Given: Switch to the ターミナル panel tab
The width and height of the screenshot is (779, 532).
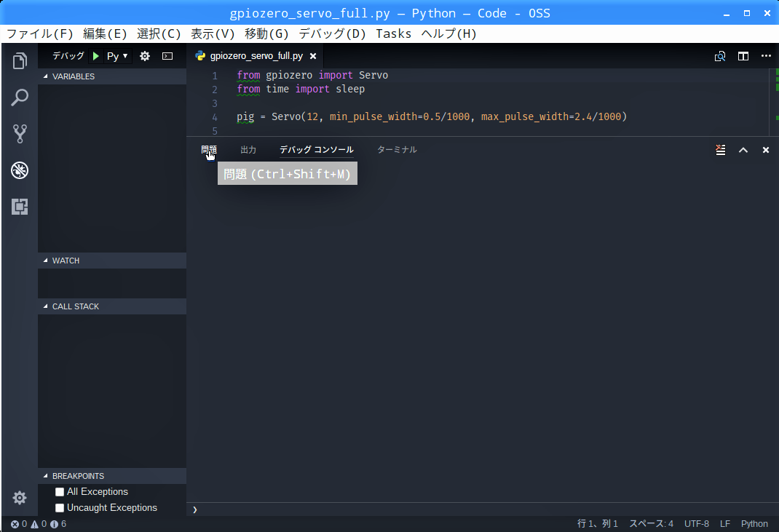Looking at the screenshot, I should click(x=397, y=150).
